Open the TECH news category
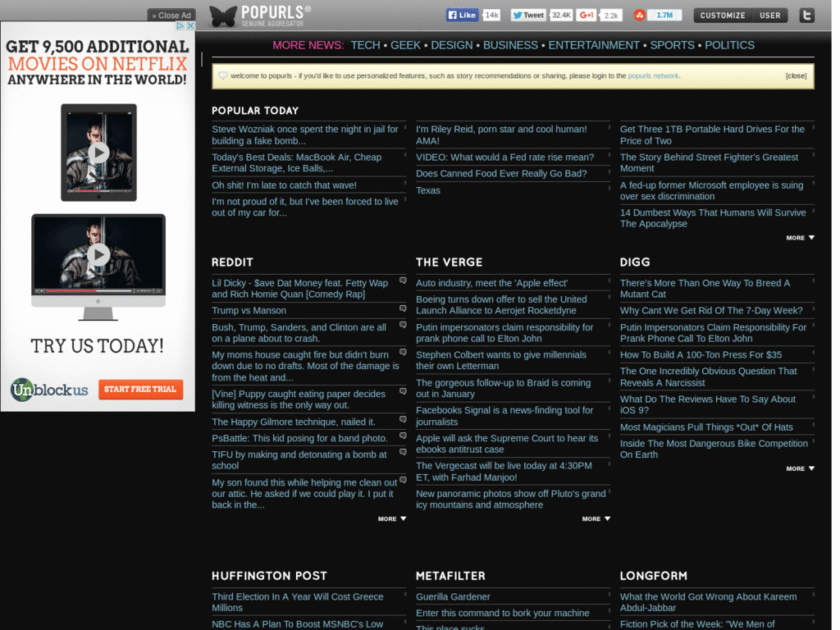The width and height of the screenshot is (840, 630). coord(365,46)
